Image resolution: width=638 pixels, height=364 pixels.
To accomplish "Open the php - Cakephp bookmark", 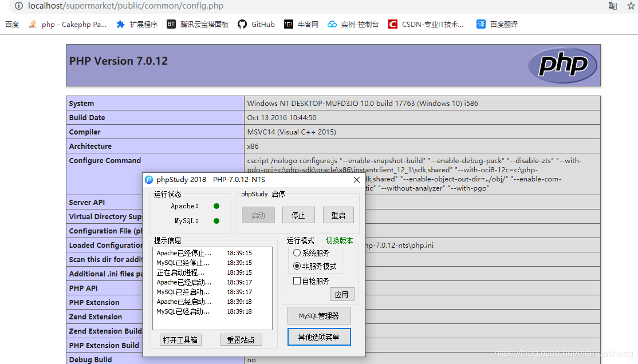I will click(68, 25).
